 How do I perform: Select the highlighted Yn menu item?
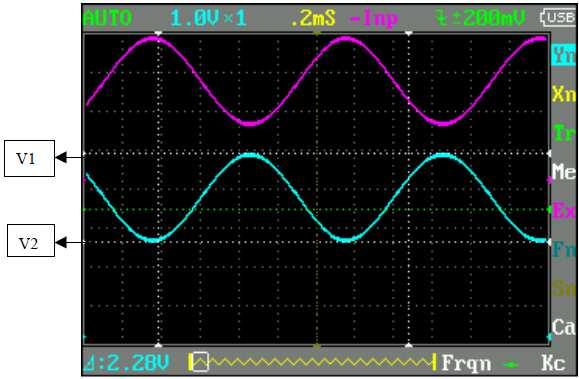563,55
